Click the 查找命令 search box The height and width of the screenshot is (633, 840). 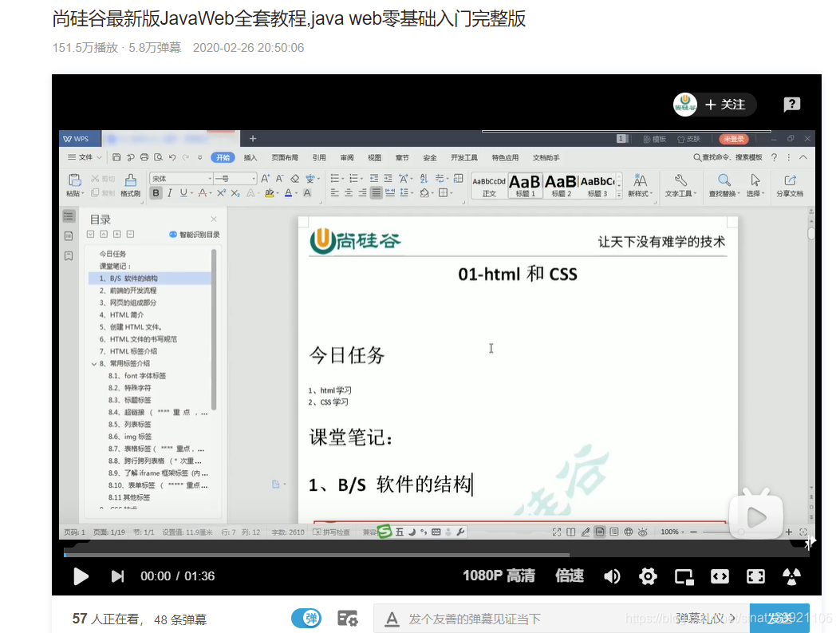(x=728, y=157)
